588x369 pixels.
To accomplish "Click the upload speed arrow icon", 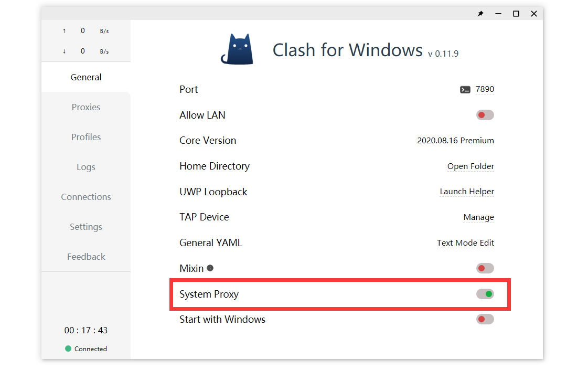I will (x=63, y=30).
